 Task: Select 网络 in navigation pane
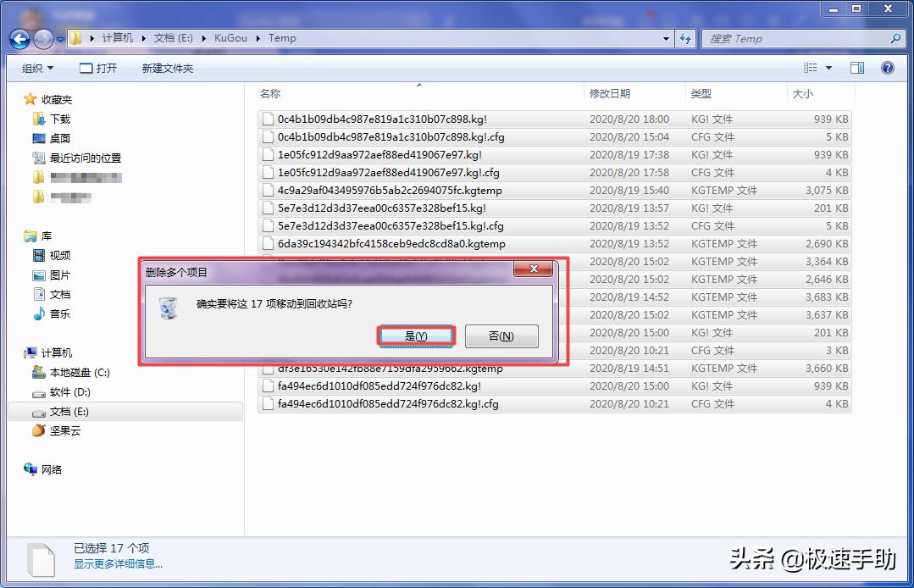click(x=52, y=469)
